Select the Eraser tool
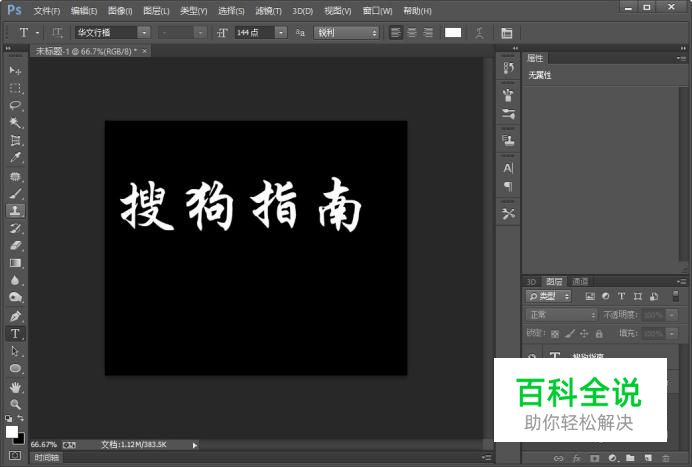Viewport: 692px width, 467px height. [15, 245]
